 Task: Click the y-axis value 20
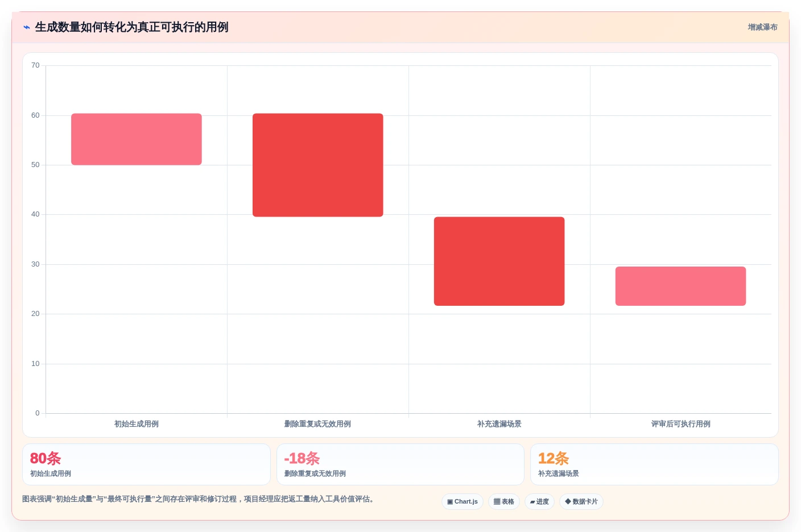(x=35, y=314)
